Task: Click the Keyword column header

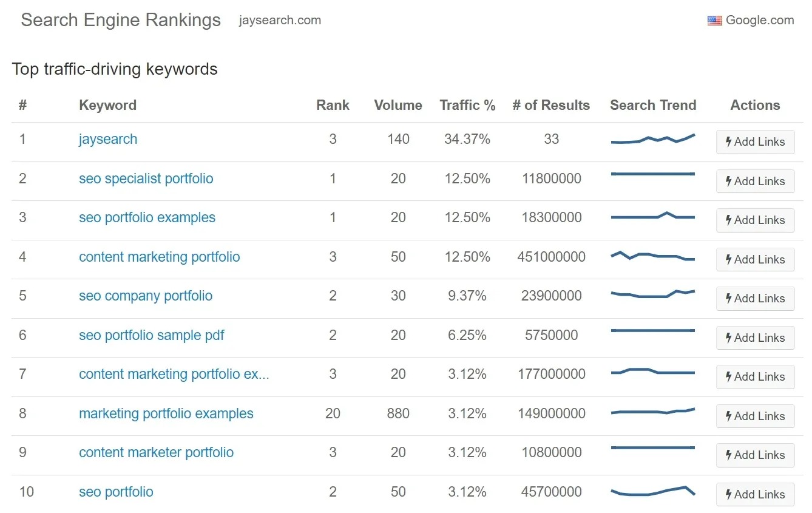Action: point(107,105)
